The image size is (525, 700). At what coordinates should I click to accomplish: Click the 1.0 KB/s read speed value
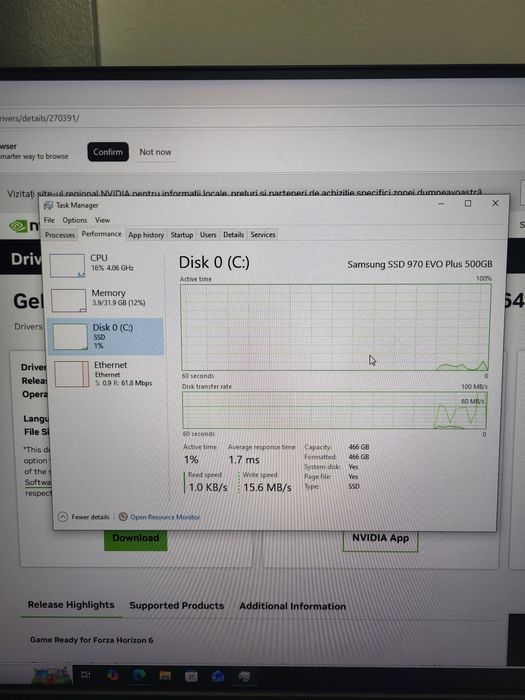pyautogui.click(x=208, y=488)
